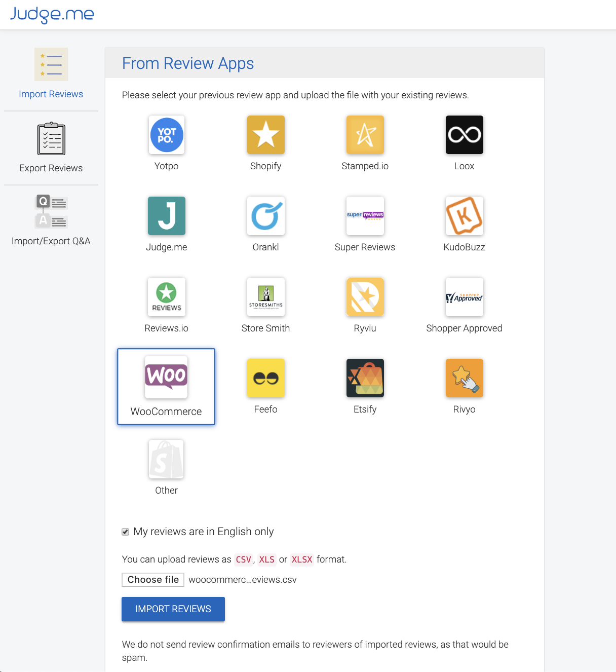Click the Import/Export Q&A sidebar label
The width and height of the screenshot is (616, 672).
[x=51, y=241]
